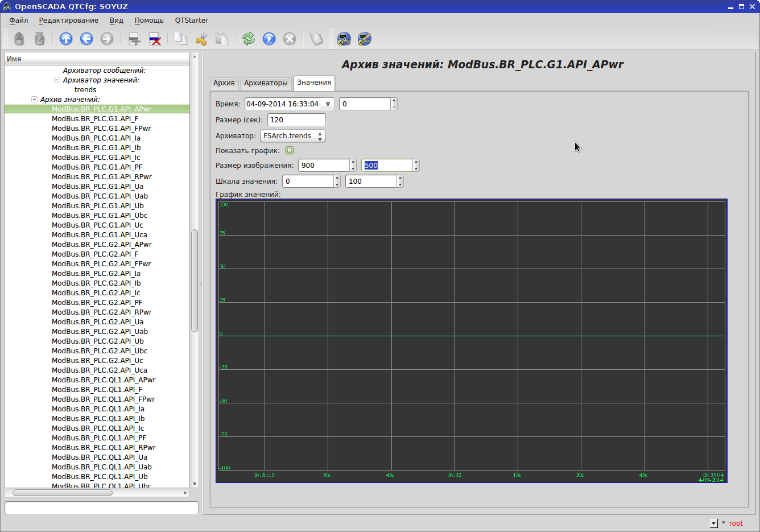This screenshot has width=760, height=532.
Task: Click the Delete item toolbar icon
Action: (155, 39)
